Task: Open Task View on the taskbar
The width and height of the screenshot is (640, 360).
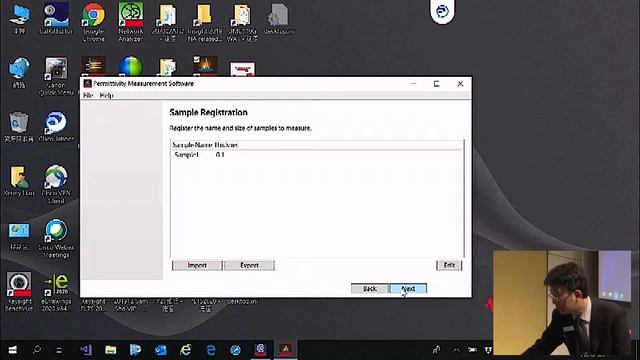Action: (59, 350)
